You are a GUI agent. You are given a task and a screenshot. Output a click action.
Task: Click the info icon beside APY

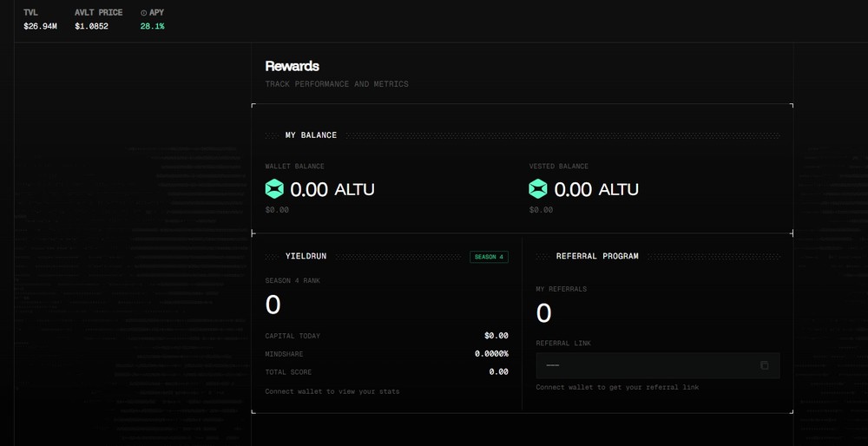pyautogui.click(x=144, y=13)
